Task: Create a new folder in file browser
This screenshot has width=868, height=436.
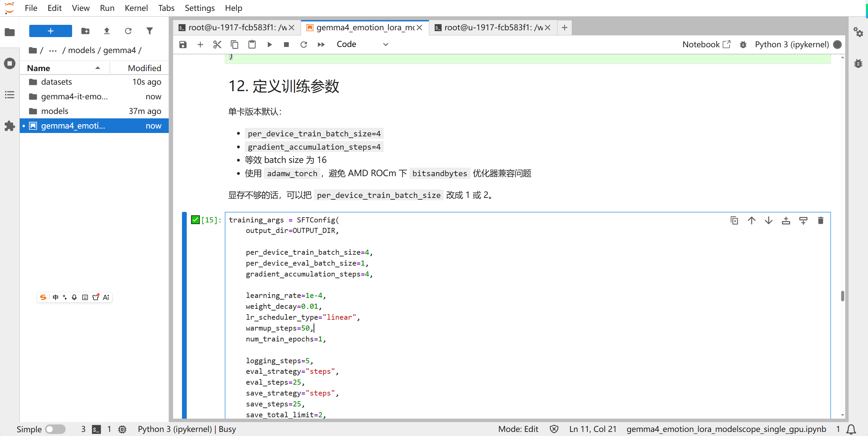Action: pos(85,31)
